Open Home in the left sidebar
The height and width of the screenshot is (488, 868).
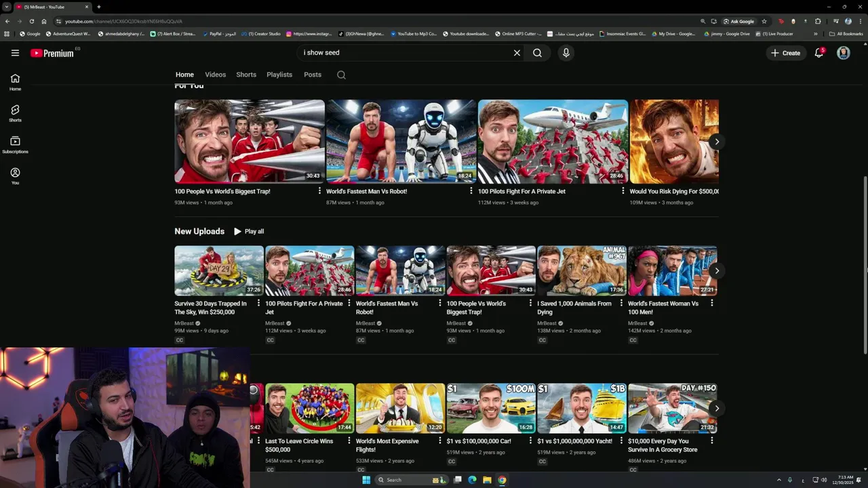pos(15,82)
